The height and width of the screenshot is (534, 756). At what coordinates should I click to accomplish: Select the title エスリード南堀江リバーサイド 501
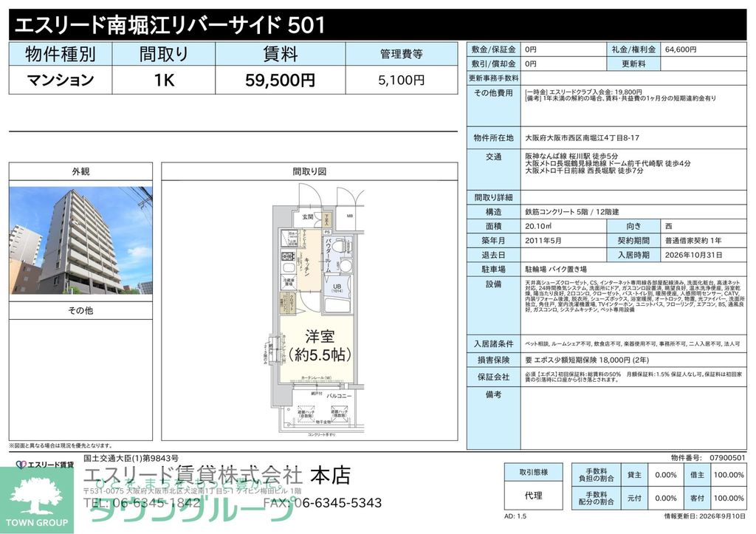(171, 25)
